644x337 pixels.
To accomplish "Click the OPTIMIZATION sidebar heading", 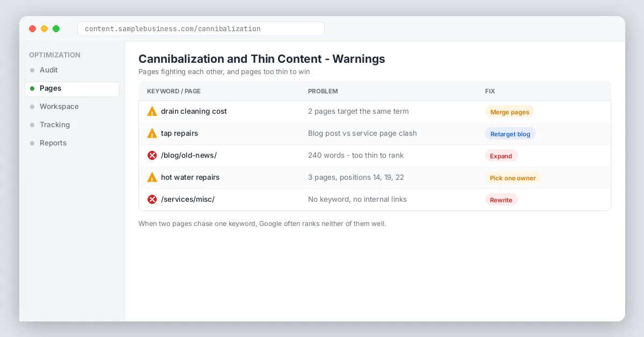I will [x=55, y=55].
